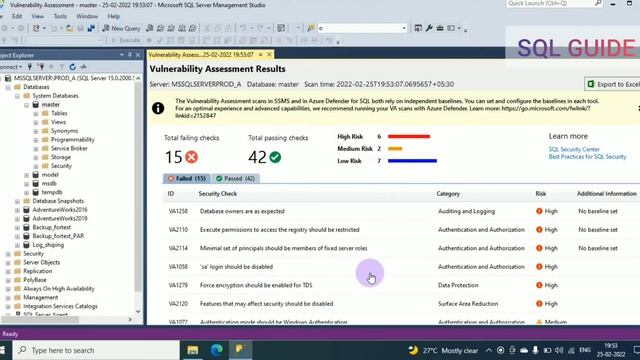Open the Edit menu
Image resolution: width=640 pixels, height=360 pixels.
click(x=17, y=16)
